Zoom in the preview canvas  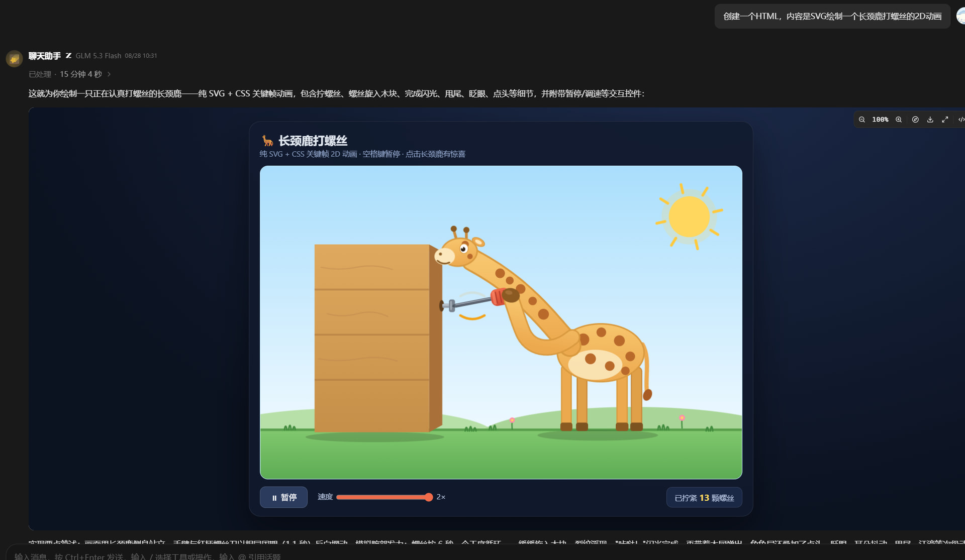tap(899, 120)
